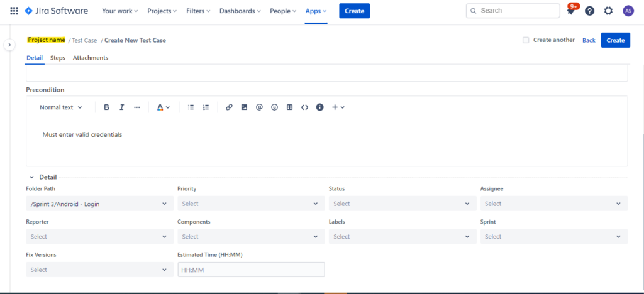Viewport: 644px width, 294px height.
Task: Open the Dashboards menu
Action: click(240, 11)
